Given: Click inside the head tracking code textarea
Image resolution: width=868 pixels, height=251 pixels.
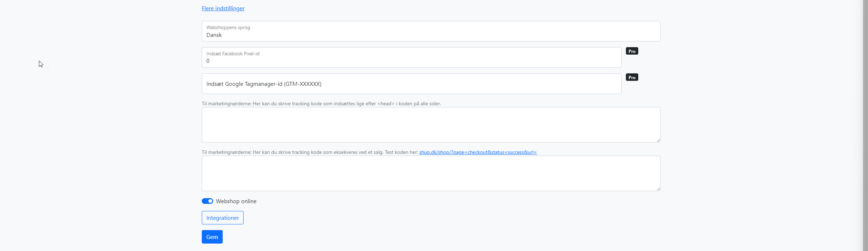Looking at the screenshot, I should tap(430, 125).
